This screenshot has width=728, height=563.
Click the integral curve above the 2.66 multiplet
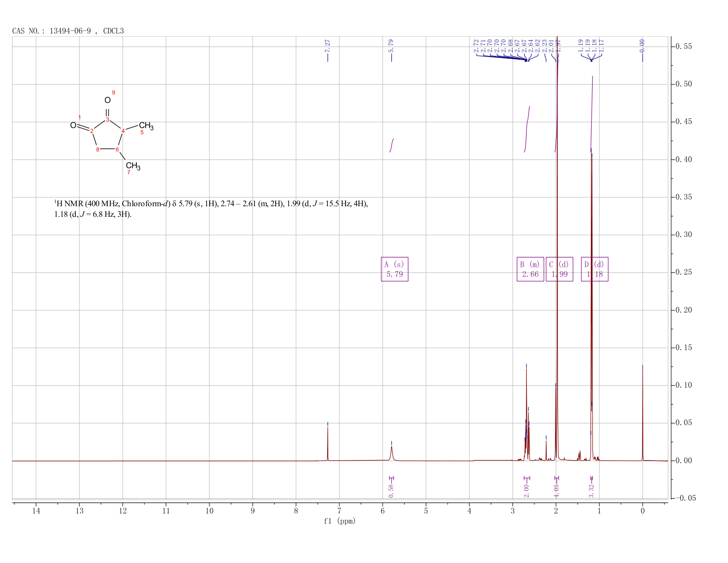tap(527, 129)
